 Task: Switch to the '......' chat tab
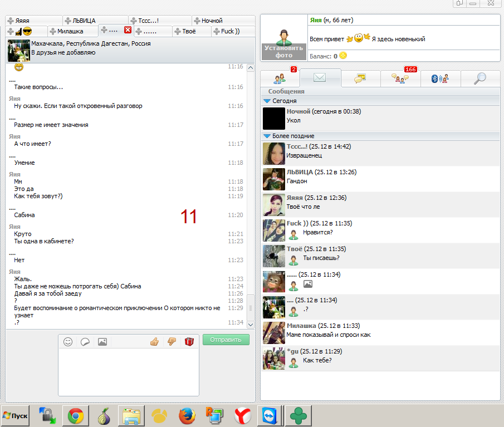(153, 31)
